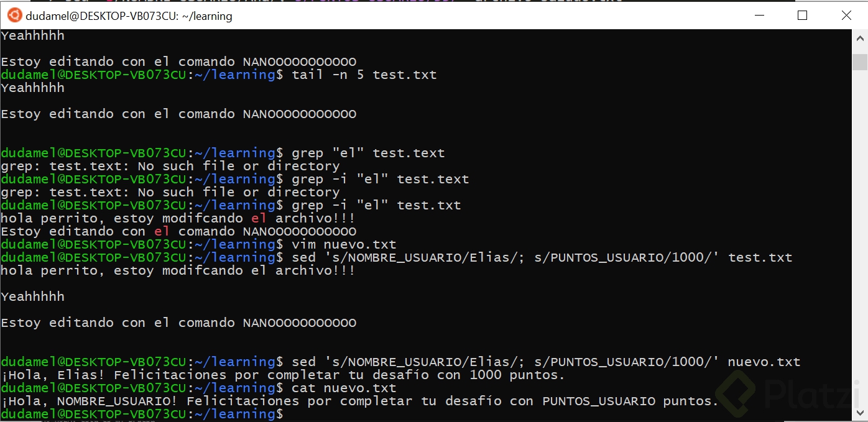The width and height of the screenshot is (868, 422).
Task: Click the 'cat nuevo.txt' command
Action: coord(344,388)
